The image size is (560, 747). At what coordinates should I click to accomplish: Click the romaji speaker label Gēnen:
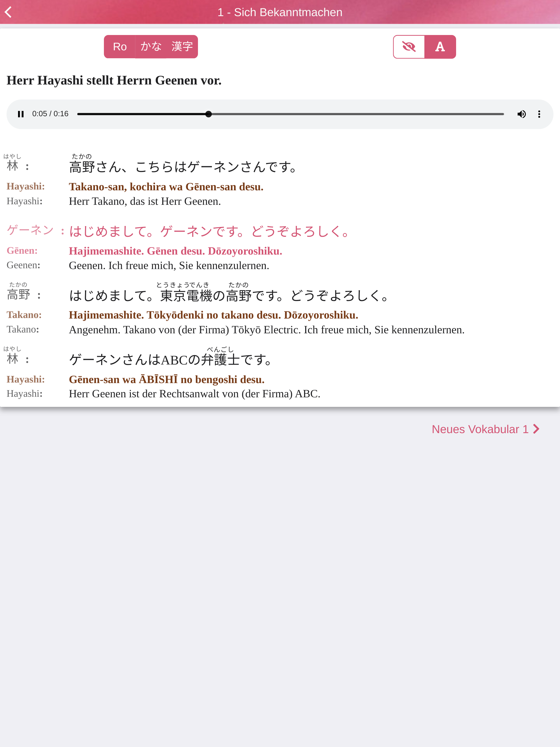pos(22,250)
